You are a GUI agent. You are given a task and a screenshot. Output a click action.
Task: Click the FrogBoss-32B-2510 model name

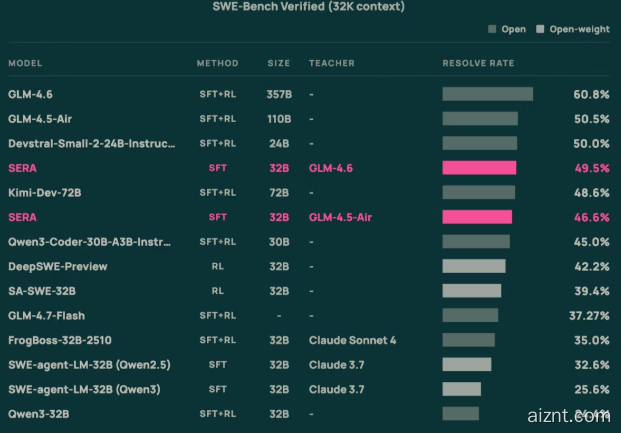pos(66,340)
